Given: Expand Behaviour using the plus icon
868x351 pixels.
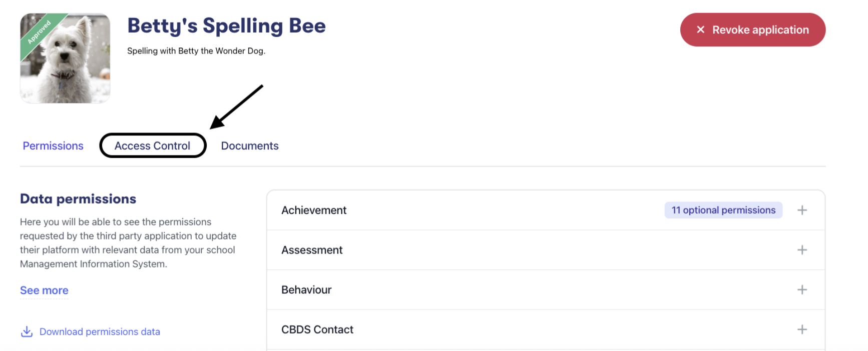Looking at the screenshot, I should [802, 290].
